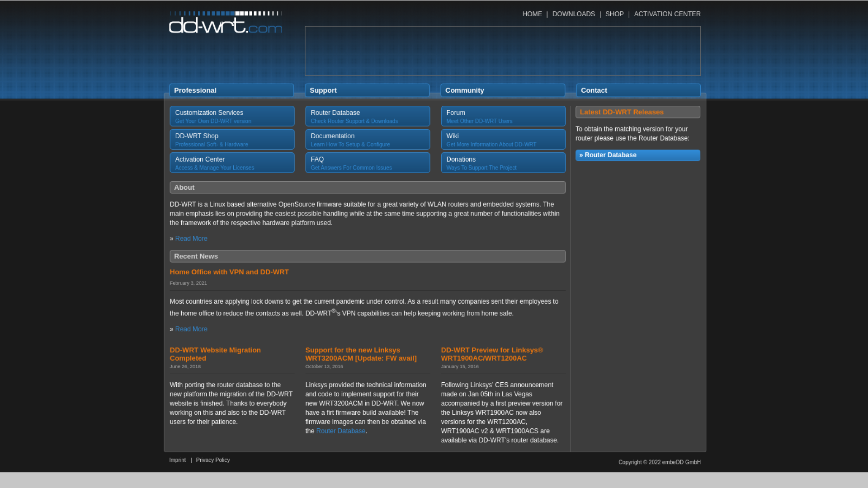
Task: Select the Professional section tab
Action: (x=231, y=90)
